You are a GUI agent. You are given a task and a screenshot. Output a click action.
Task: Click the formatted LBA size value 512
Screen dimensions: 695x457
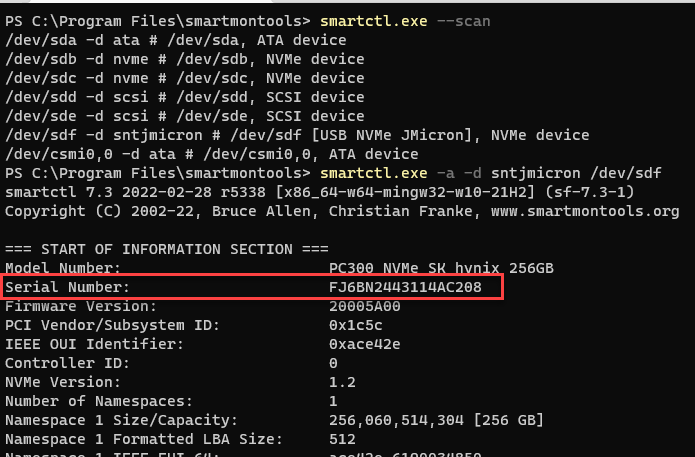[341, 439]
